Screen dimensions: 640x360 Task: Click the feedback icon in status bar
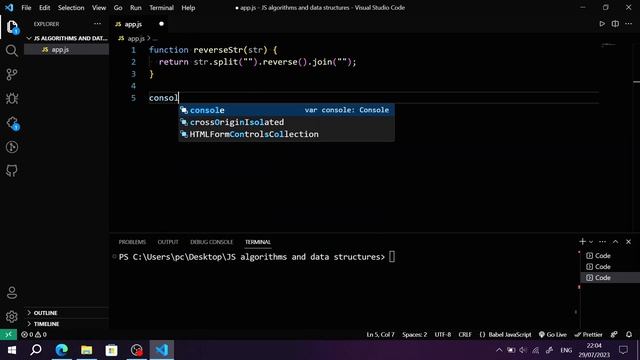(x=614, y=334)
